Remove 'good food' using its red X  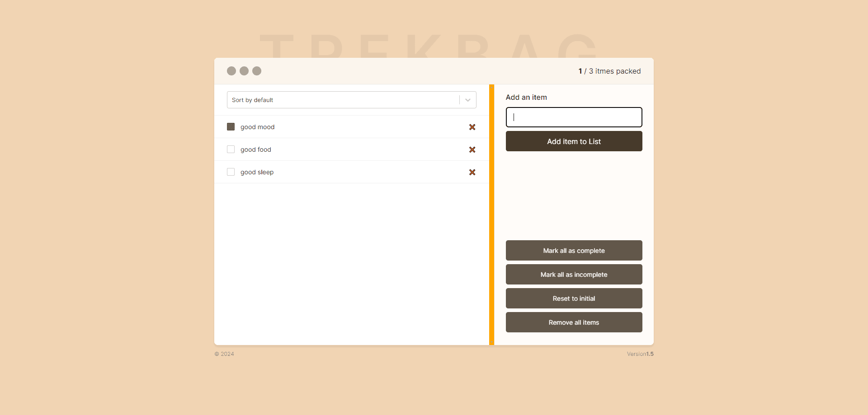click(x=472, y=150)
